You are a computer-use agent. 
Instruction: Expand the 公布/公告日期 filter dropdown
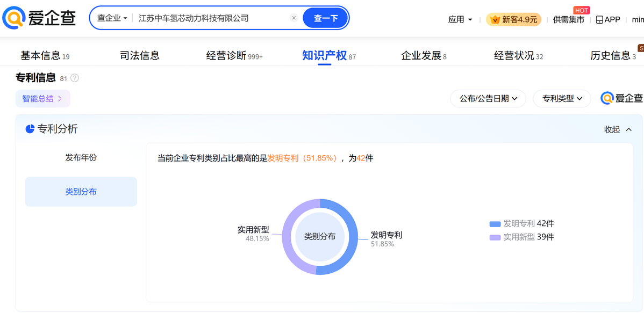pos(488,99)
